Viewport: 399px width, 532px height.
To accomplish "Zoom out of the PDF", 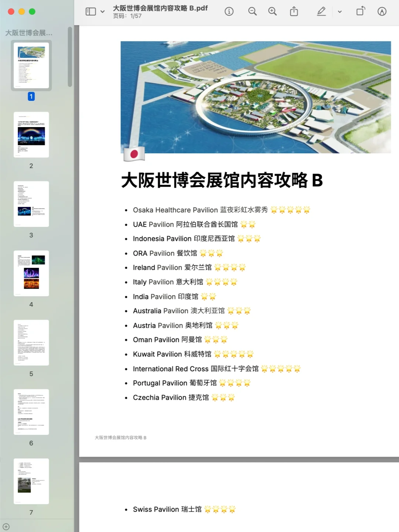I will click(252, 11).
